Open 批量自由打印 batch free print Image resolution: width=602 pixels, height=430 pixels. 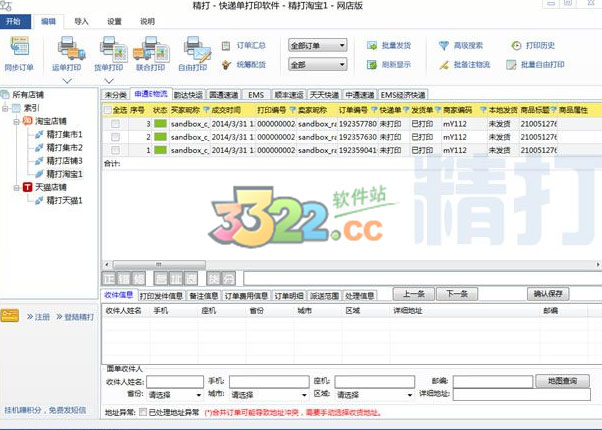[x=535, y=64]
